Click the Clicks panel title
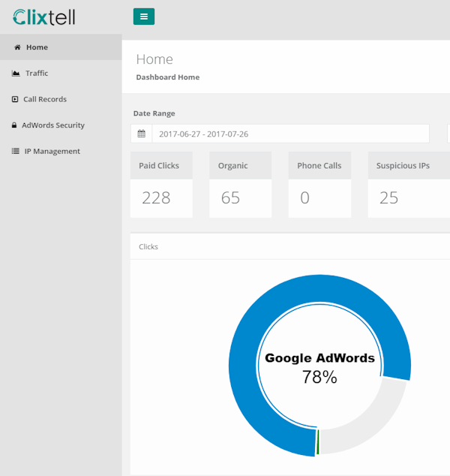The image size is (450, 476). [148, 246]
